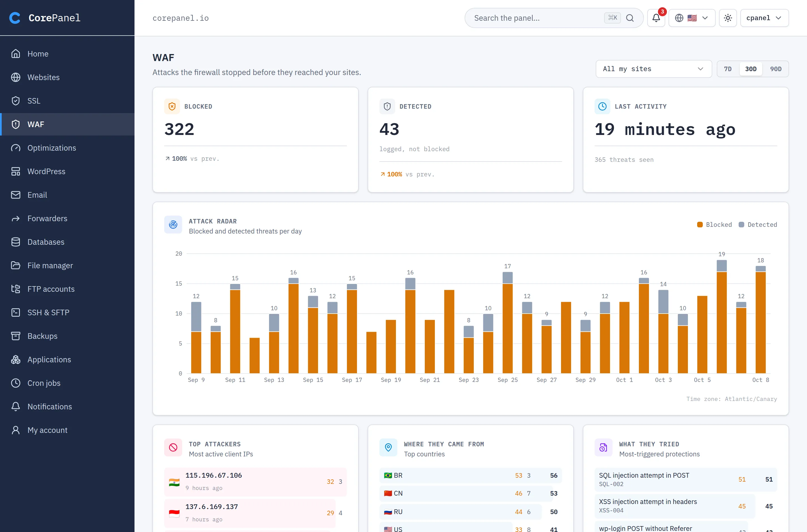Open Notifications in the sidebar
Viewport: 807px width, 532px height.
(67, 407)
